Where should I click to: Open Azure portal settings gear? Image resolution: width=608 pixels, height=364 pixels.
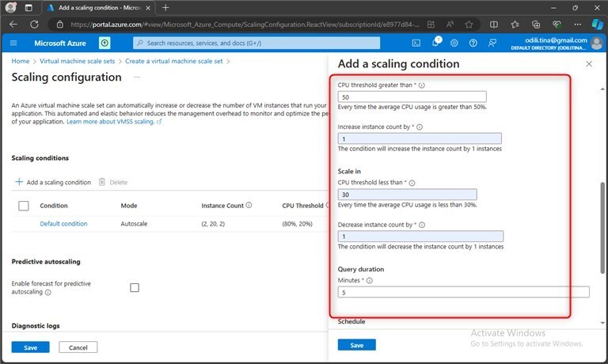454,43
